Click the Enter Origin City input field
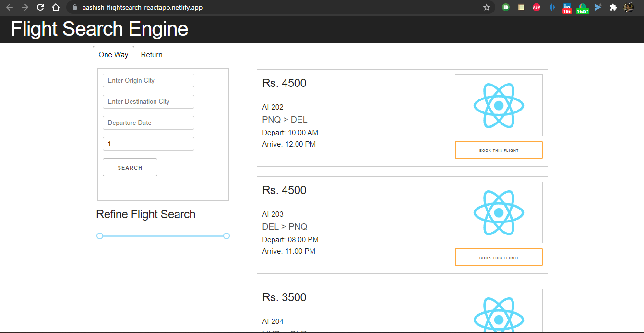Viewport: 644px width, 333px height. coord(148,80)
